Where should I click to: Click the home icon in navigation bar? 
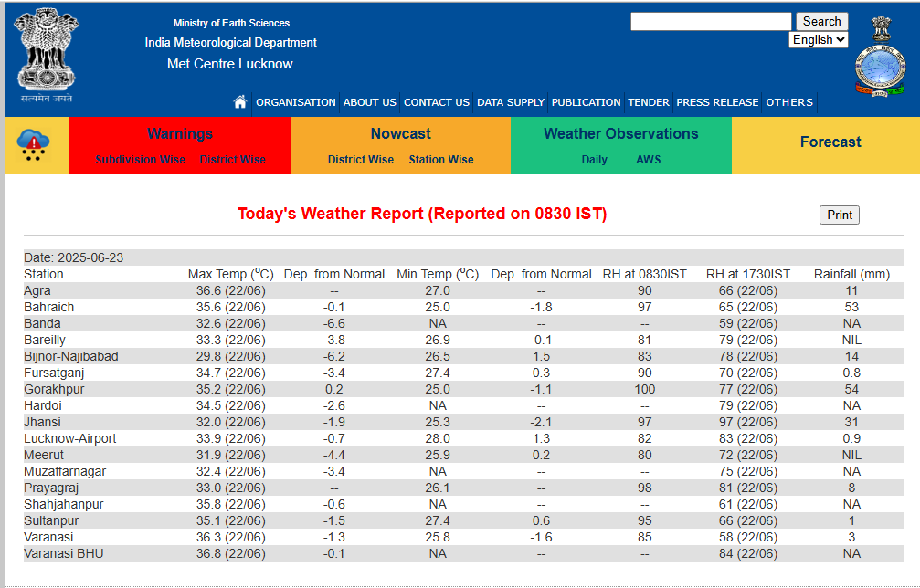click(240, 102)
